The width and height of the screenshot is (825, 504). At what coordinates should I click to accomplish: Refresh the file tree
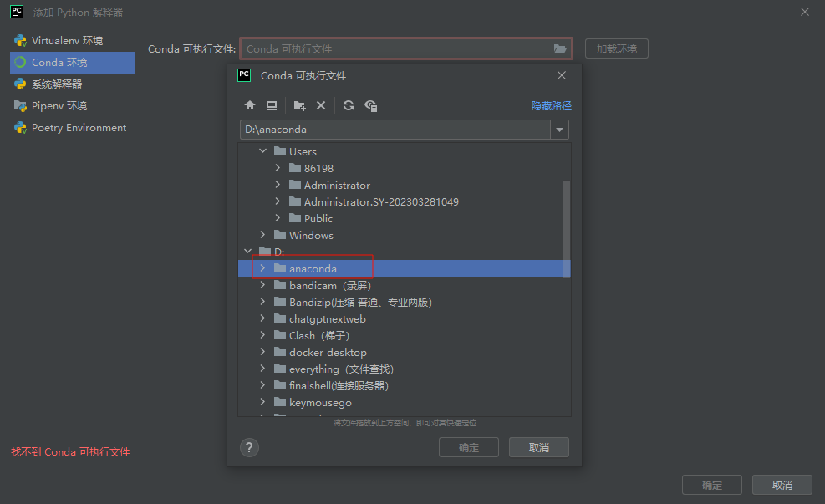(x=349, y=105)
